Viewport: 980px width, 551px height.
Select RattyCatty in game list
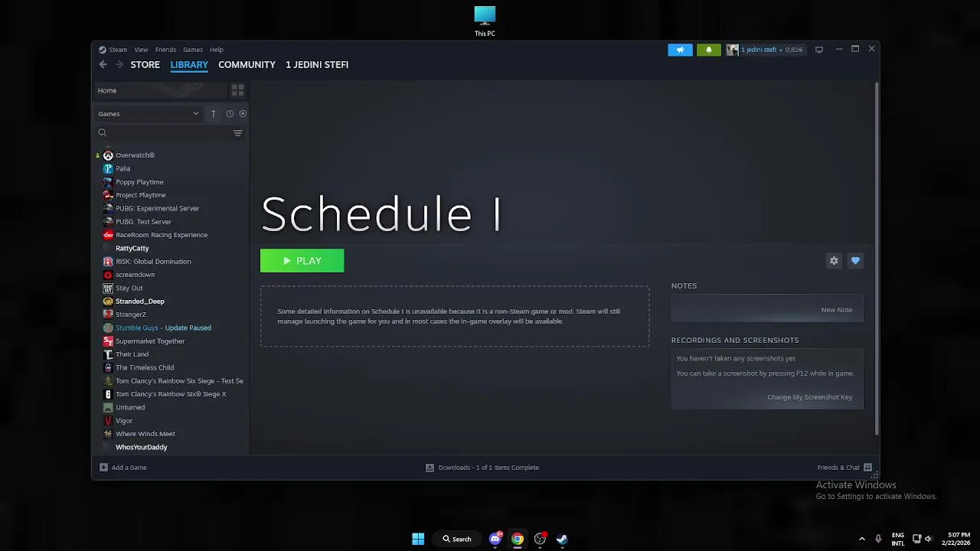click(132, 248)
